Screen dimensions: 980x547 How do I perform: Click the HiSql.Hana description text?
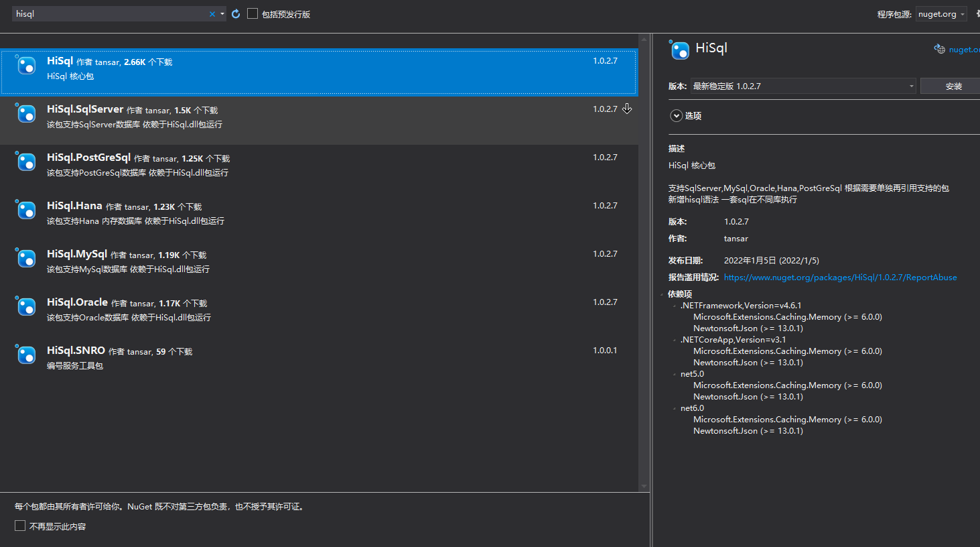point(135,221)
